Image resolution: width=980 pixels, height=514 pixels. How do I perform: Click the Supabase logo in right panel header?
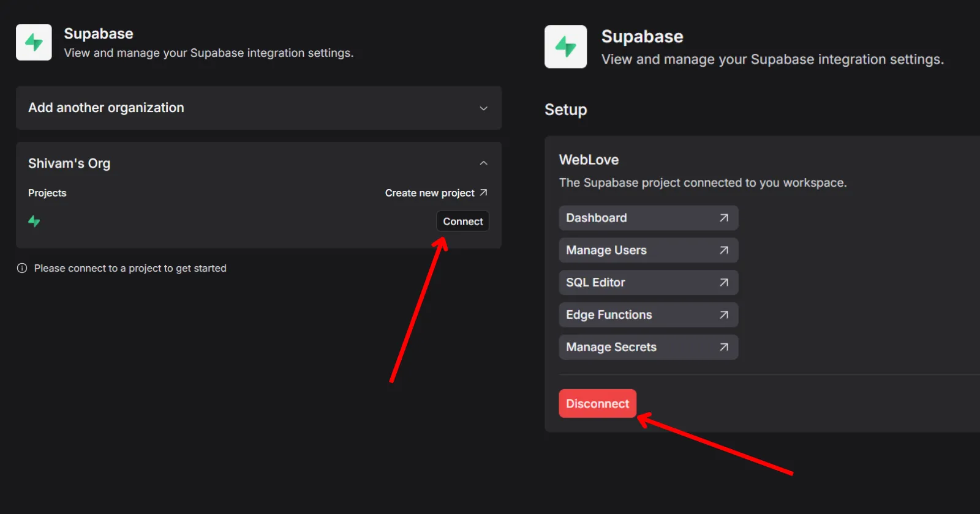566,47
